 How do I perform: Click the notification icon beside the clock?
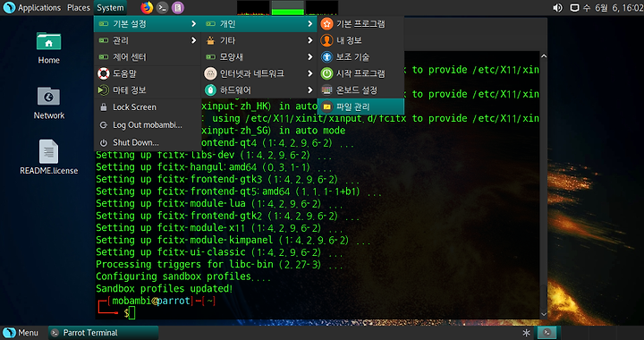pyautogui.click(x=574, y=7)
